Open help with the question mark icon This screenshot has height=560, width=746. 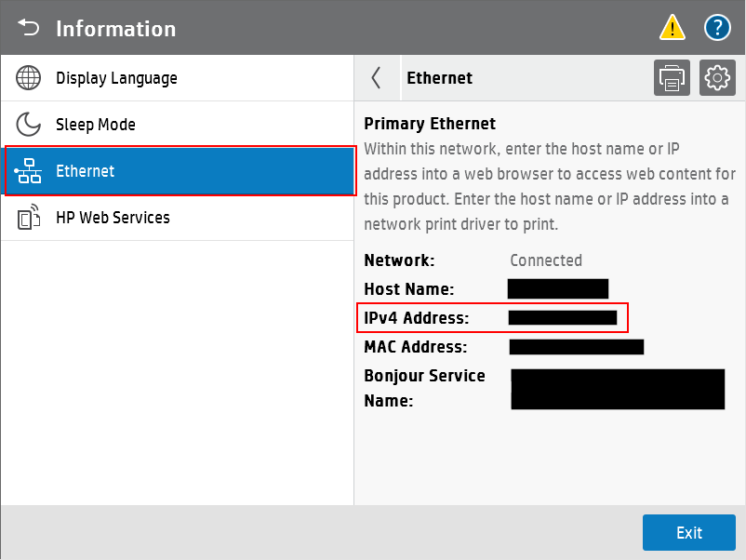(717, 28)
